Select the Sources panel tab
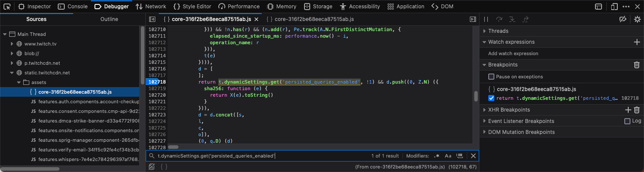 point(36,19)
